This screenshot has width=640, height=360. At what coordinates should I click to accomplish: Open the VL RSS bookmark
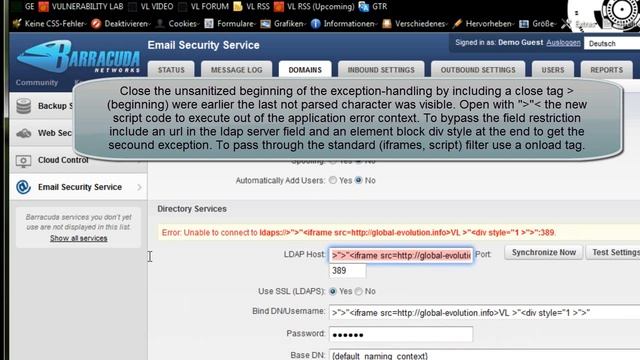(x=251, y=7)
